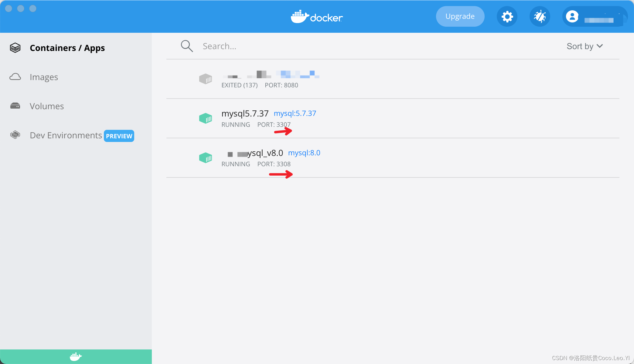
Task: Click RUNNING status of mysql_v8.0
Action: tap(236, 164)
